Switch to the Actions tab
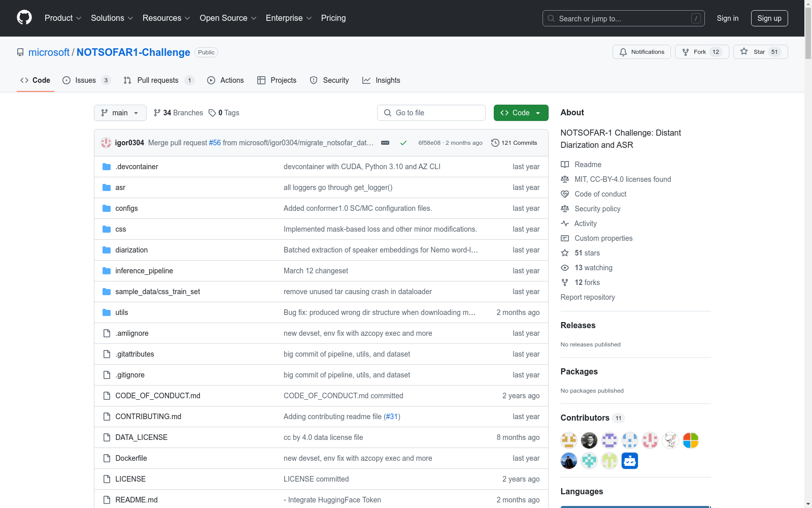This screenshot has height=508, width=812. 225,80
